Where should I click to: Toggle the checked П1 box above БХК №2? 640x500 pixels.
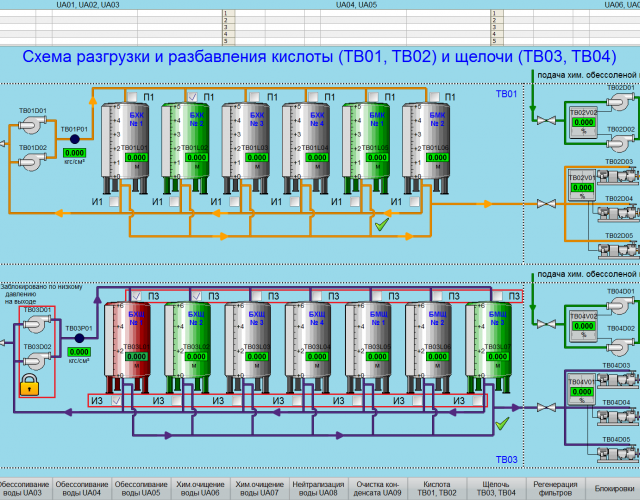(x=194, y=96)
